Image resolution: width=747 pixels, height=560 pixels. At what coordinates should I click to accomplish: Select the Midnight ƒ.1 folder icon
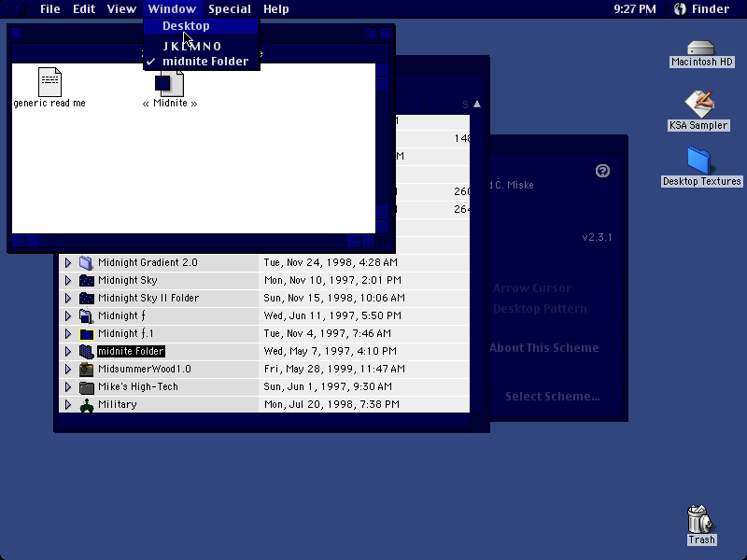86,334
